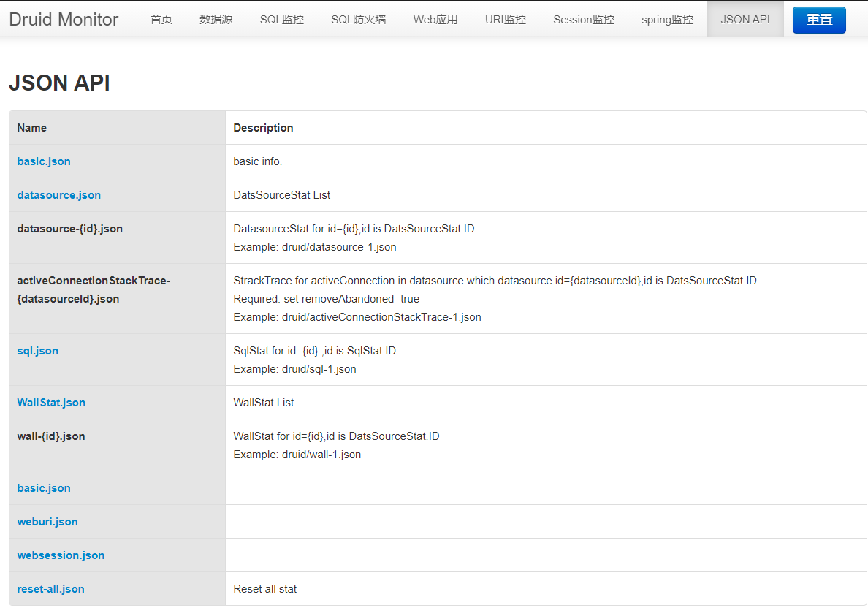The width and height of the screenshot is (868, 608).
Task: Select the JSON API tab
Action: coord(745,20)
